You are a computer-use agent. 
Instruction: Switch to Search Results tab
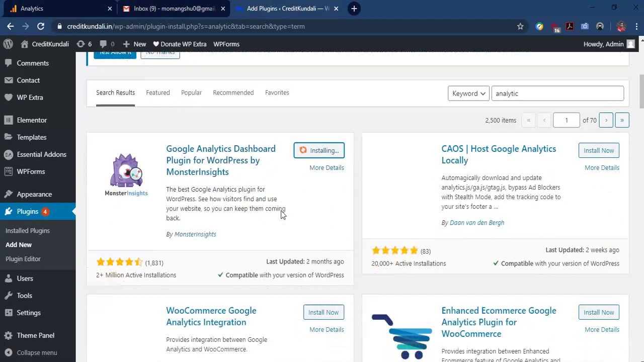click(x=115, y=93)
